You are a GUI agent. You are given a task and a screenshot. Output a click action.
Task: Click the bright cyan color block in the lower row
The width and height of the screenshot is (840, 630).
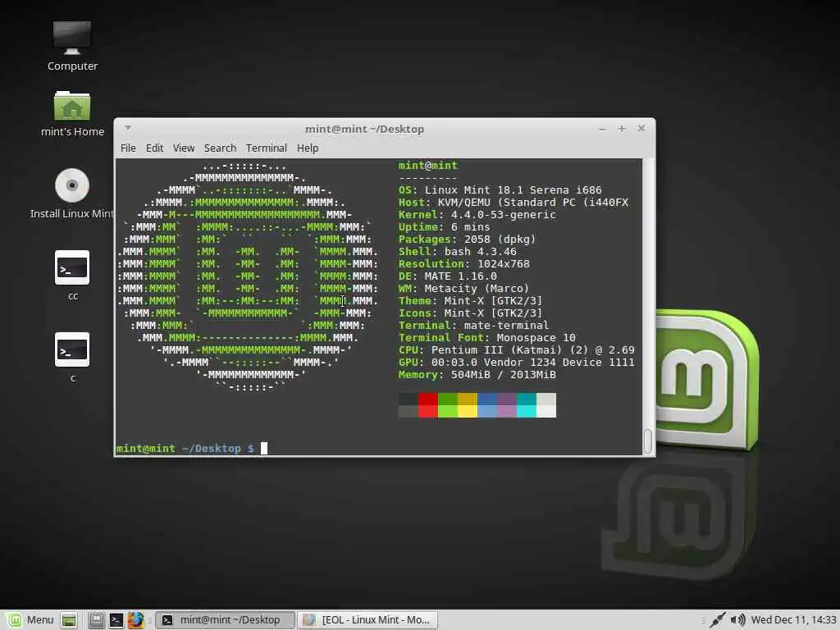point(527,411)
